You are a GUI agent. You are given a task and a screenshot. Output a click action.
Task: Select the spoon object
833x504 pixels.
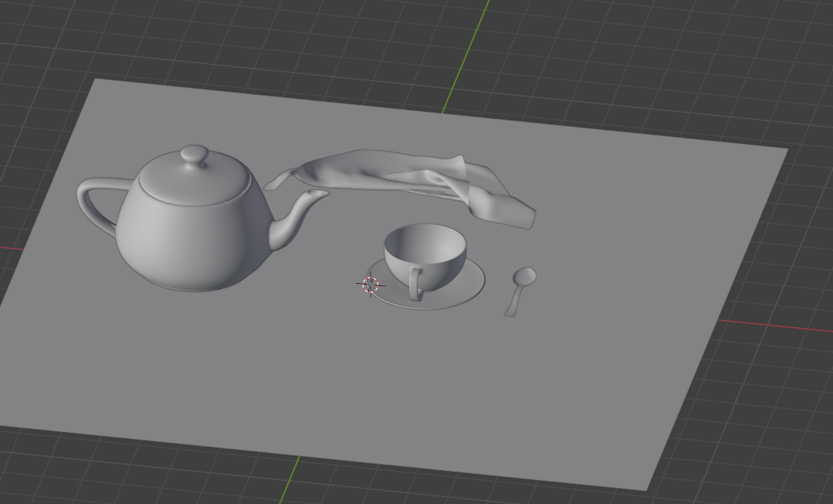[x=520, y=291]
